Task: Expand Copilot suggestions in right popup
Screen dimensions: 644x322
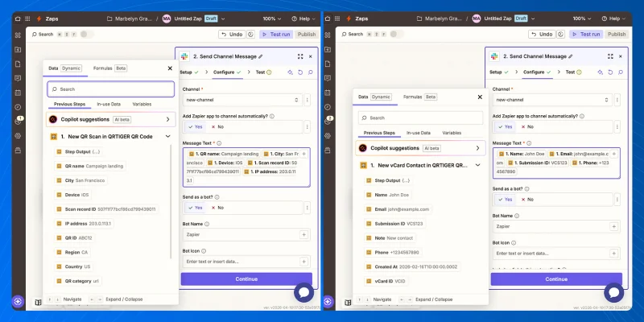Action: pos(477,148)
